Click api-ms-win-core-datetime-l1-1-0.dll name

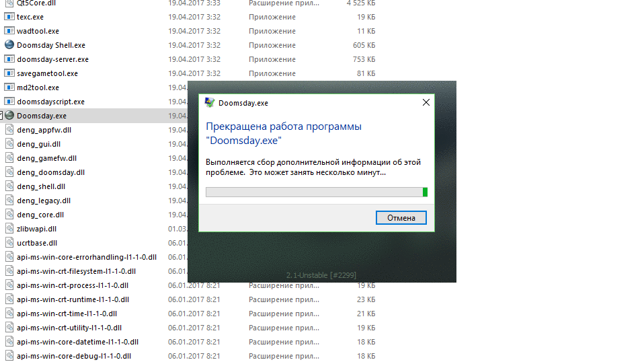[x=77, y=342]
